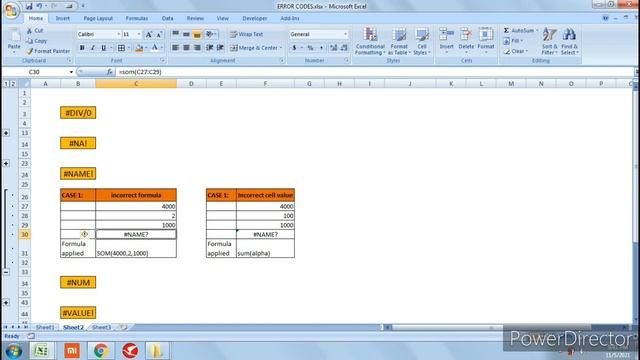Viewport: 640px width, 360px height.
Task: Decrease indent in Alignment group
Action: click(x=210, y=48)
